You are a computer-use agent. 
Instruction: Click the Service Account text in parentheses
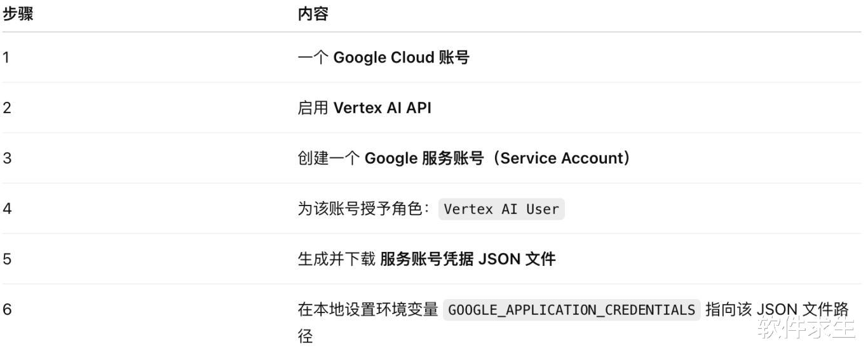pos(562,158)
